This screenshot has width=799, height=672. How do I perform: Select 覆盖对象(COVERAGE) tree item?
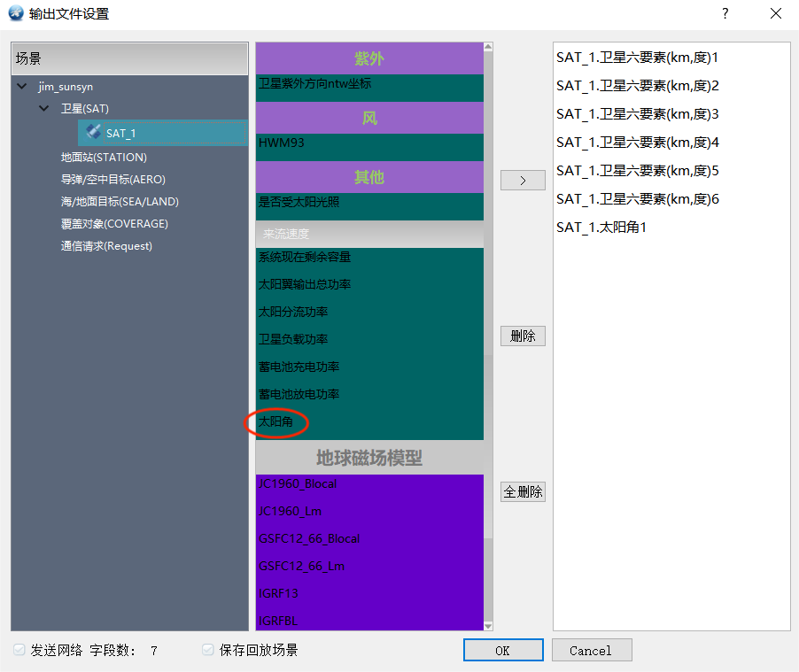pyautogui.click(x=114, y=224)
